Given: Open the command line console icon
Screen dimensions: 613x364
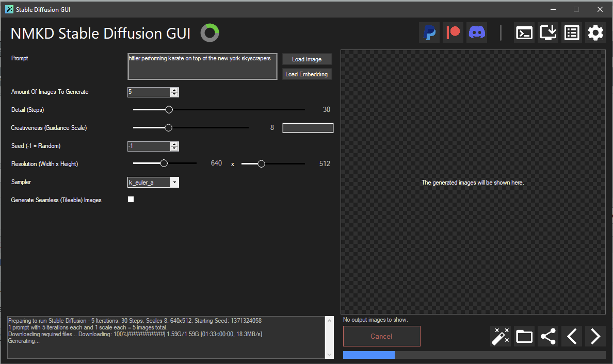Looking at the screenshot, I should pyautogui.click(x=524, y=32).
